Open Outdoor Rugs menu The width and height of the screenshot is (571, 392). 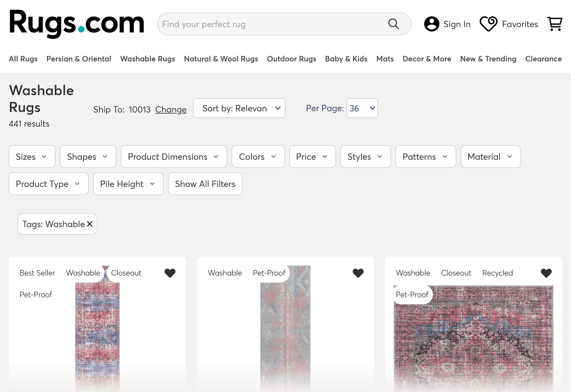coord(291,59)
